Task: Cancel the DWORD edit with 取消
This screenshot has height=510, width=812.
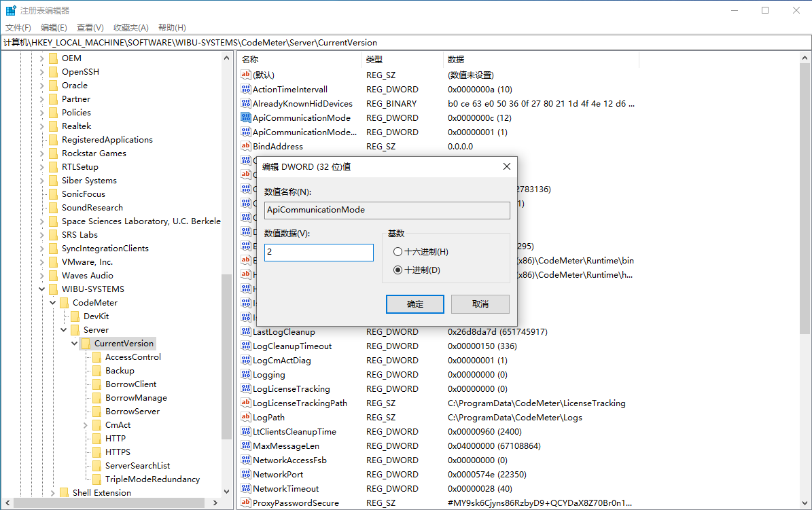Action: [480, 304]
